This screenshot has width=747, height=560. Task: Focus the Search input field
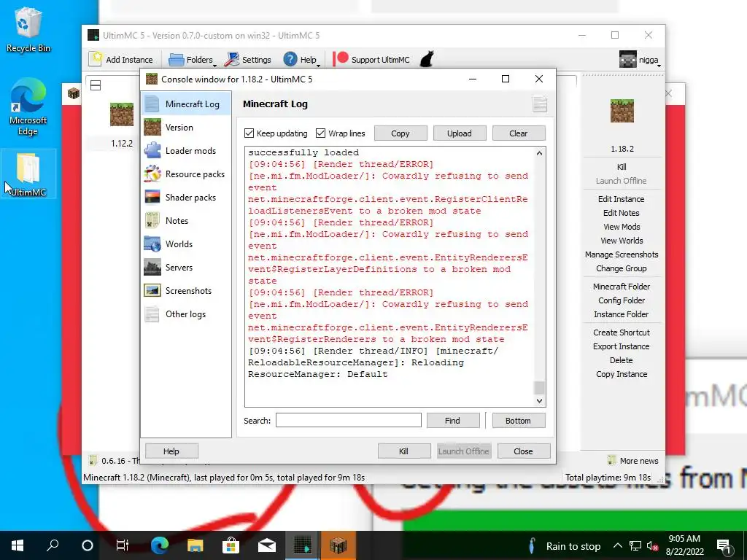pos(348,420)
